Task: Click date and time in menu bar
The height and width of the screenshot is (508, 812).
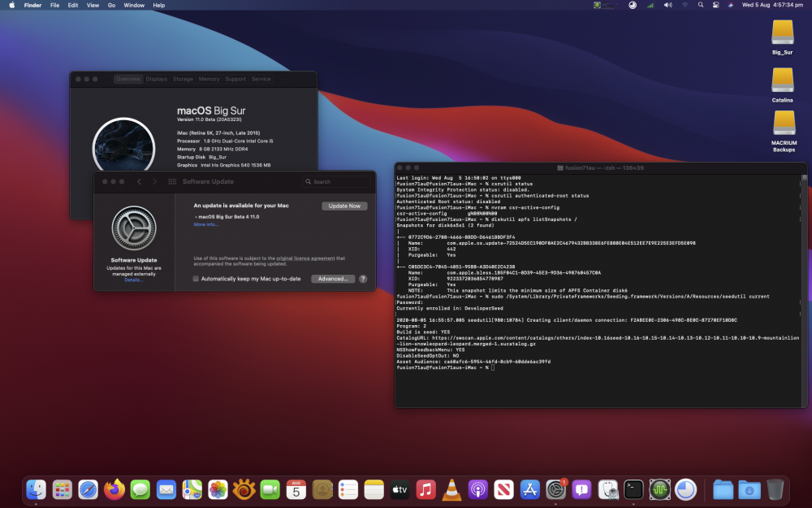Action: [772, 5]
